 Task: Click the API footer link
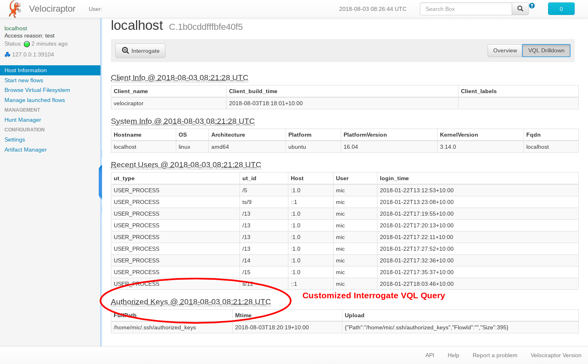click(430, 355)
